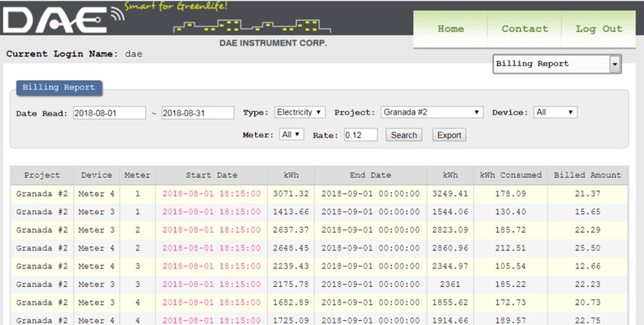Screen dimensions: 644x325
Task: Open the Meter dropdown showing All
Action: (291, 134)
